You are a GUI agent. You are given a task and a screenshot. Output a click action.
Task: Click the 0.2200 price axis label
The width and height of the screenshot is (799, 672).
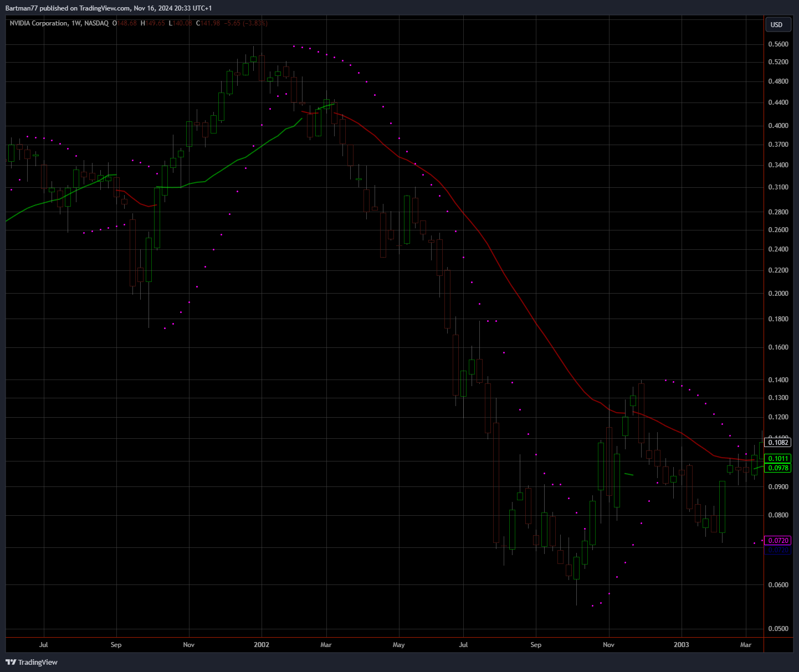click(x=778, y=270)
